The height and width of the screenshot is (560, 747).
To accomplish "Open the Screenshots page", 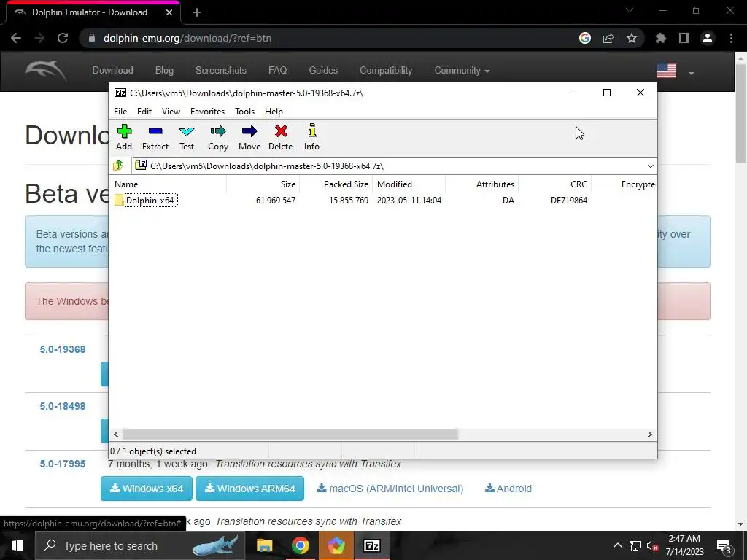I will point(220,71).
